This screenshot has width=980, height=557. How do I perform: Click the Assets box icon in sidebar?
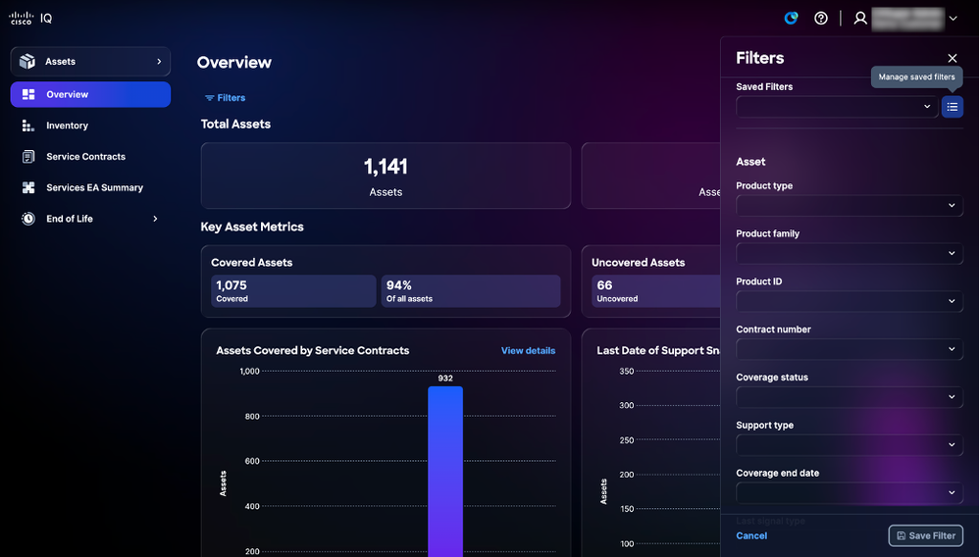pos(26,61)
